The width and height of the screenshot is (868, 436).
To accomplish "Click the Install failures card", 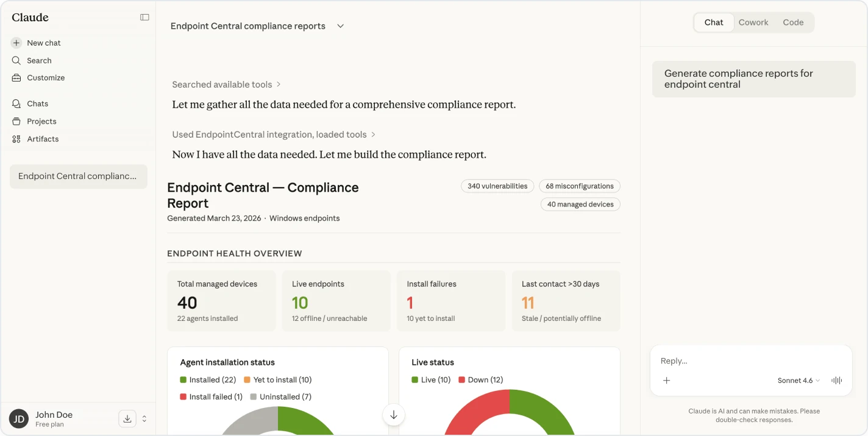I will (x=451, y=301).
